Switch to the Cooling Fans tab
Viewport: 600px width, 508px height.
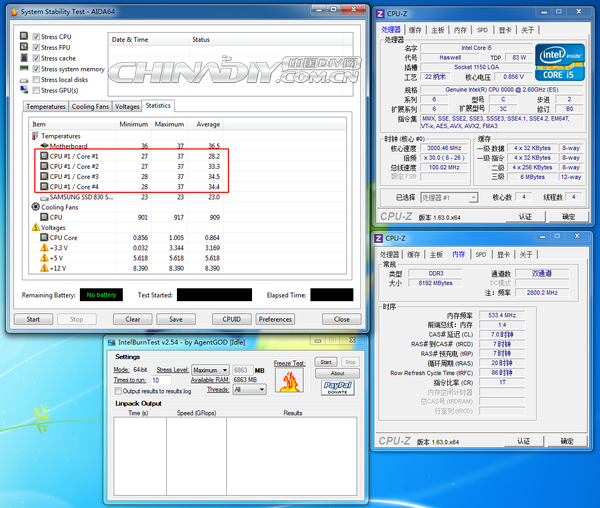pyautogui.click(x=90, y=106)
